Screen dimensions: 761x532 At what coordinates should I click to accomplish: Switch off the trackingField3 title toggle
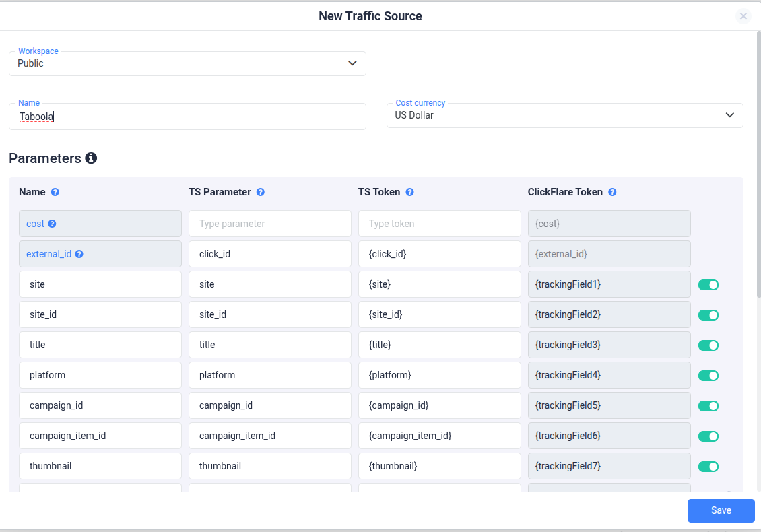coord(708,345)
